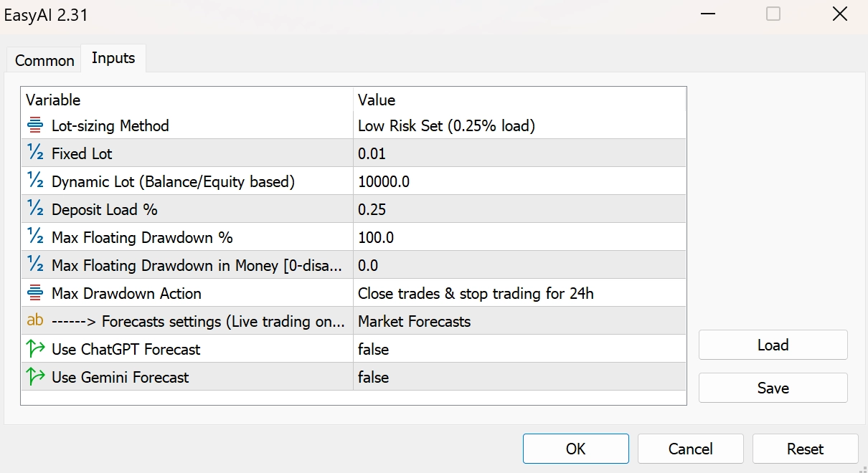This screenshot has height=473, width=868.
Task: Click the green arrow icon beside Use Gemini Forecast
Action: 35,377
